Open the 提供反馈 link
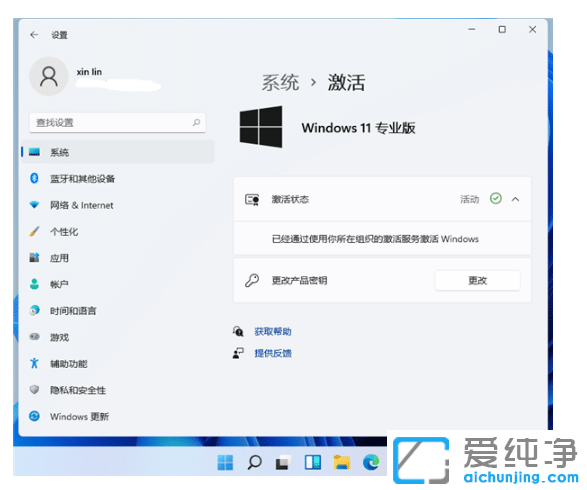Viewport: 587px width, 490px height. [273, 353]
